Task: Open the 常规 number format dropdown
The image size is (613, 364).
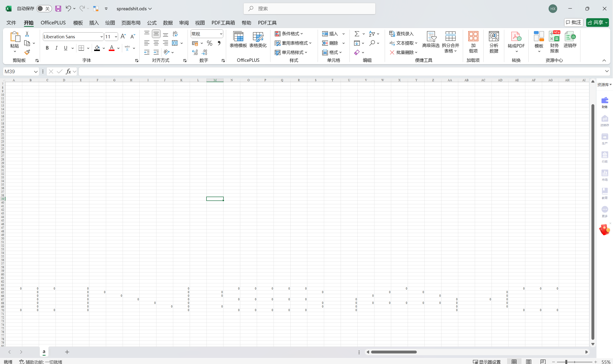Action: pos(221,34)
